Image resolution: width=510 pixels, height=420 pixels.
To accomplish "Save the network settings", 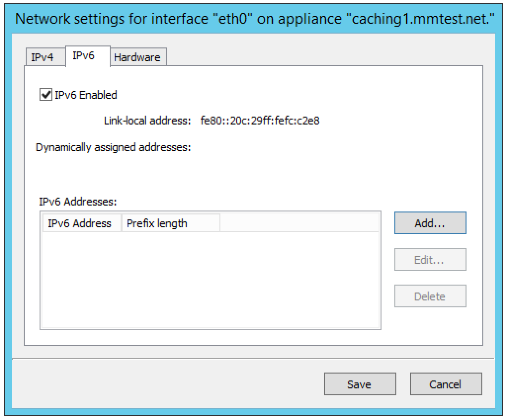I will click(360, 384).
